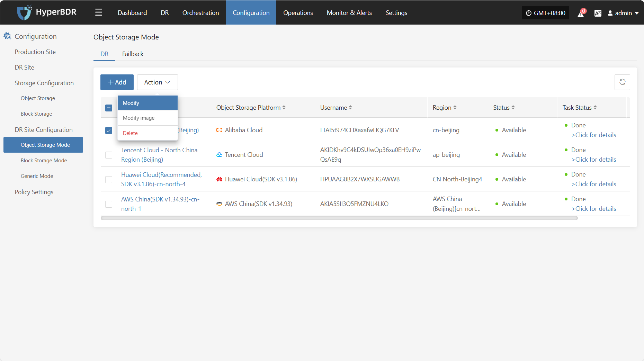
Task: Click region CN North-Beijing4
Action: (x=457, y=179)
